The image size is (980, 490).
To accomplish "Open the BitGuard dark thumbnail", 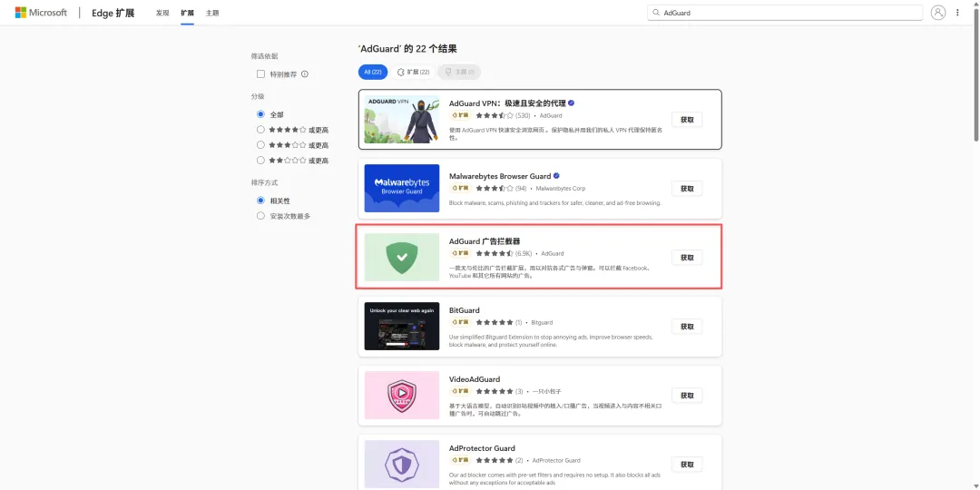I will pyautogui.click(x=402, y=327).
